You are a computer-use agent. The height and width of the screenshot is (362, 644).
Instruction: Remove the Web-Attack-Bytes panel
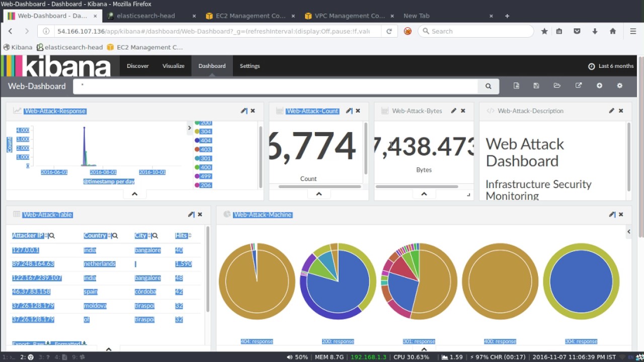point(463,111)
